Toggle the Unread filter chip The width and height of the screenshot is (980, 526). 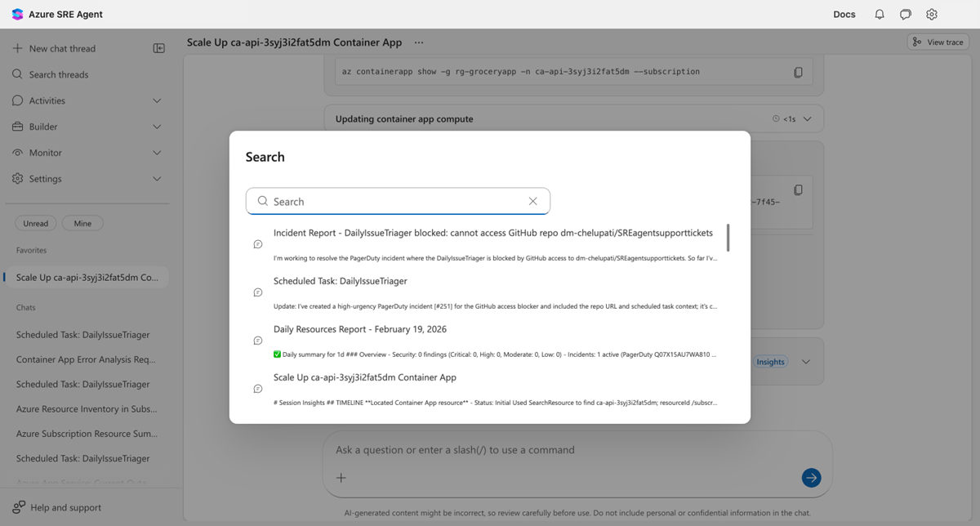tap(36, 223)
